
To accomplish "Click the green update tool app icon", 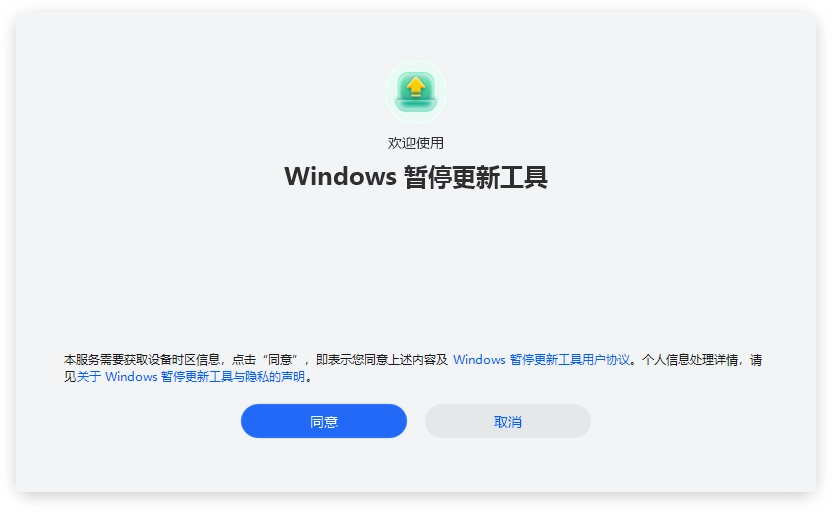I will [x=416, y=92].
